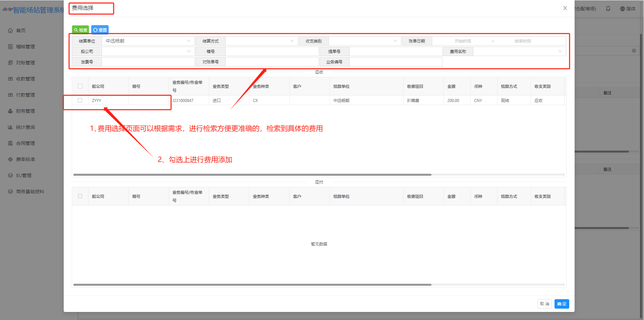Toggle select-all checkbox in 应付 table header

coord(80,196)
